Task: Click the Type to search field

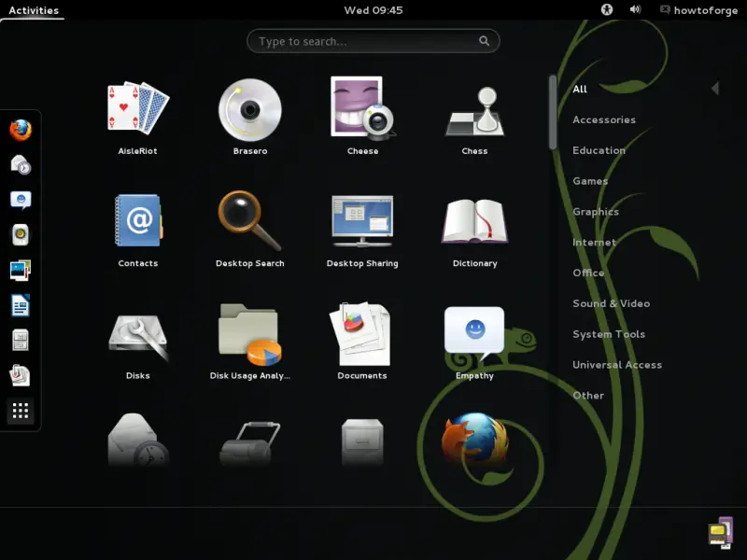Action: pyautogui.click(x=373, y=41)
